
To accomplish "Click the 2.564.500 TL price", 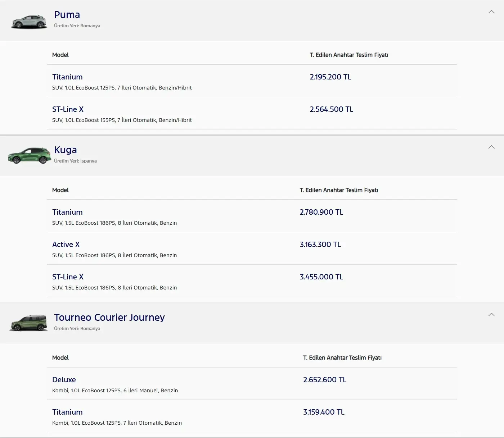I will click(x=332, y=109).
